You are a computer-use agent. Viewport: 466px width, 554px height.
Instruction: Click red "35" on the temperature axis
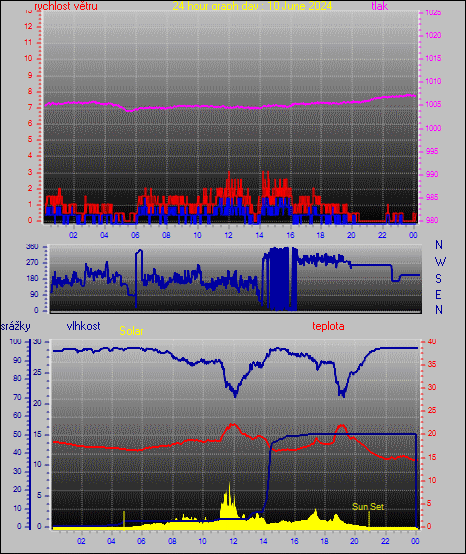(432, 364)
